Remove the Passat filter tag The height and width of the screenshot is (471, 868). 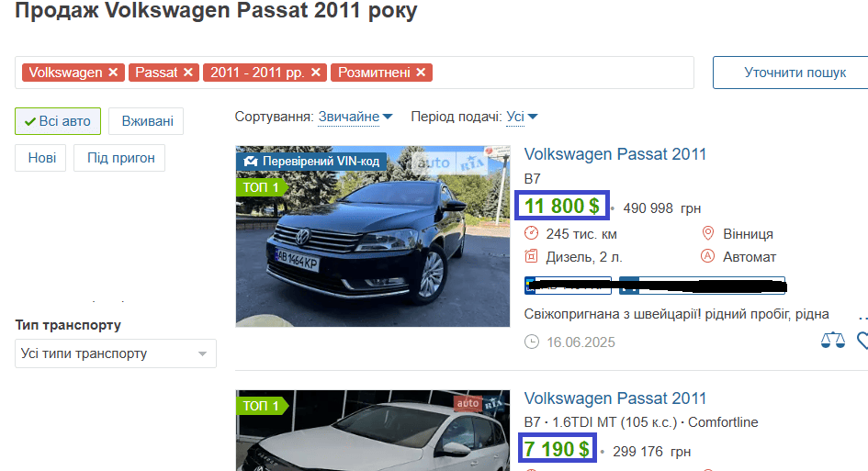tap(188, 73)
